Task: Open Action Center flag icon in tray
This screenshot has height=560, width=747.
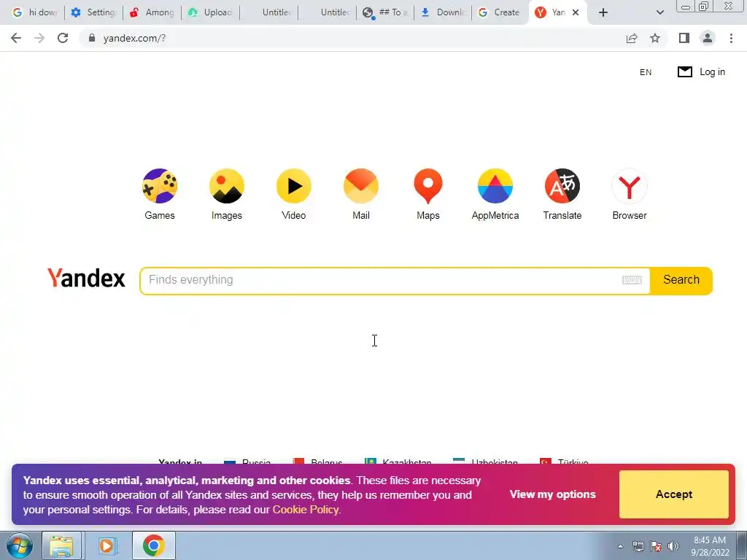Action: click(x=656, y=546)
